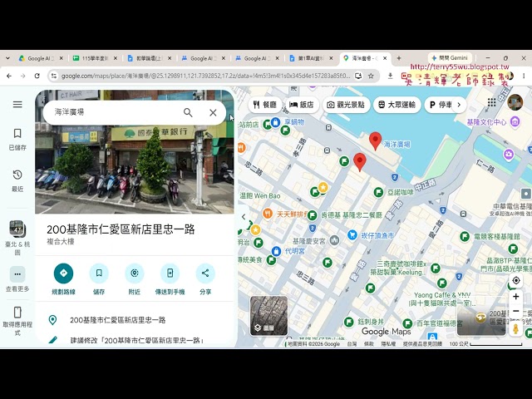532x399 pixels.
Task: Expand more category chips with right chevron
Action: [459, 105]
